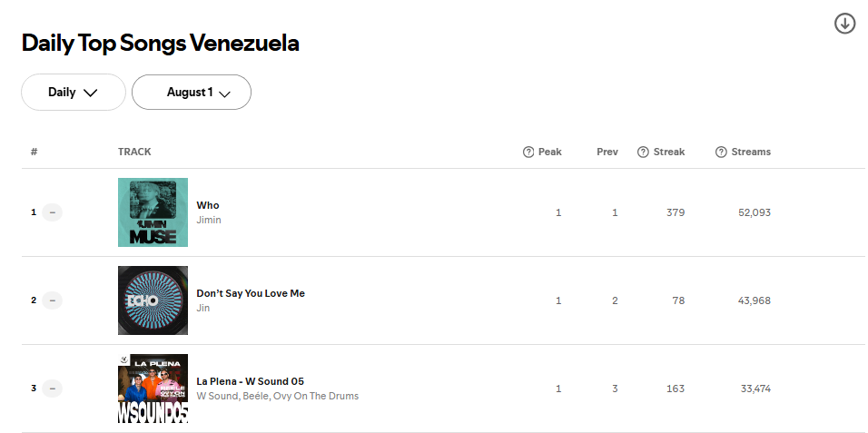Open the Streams column help icon
Screen dimensions: 868x433
(721, 152)
